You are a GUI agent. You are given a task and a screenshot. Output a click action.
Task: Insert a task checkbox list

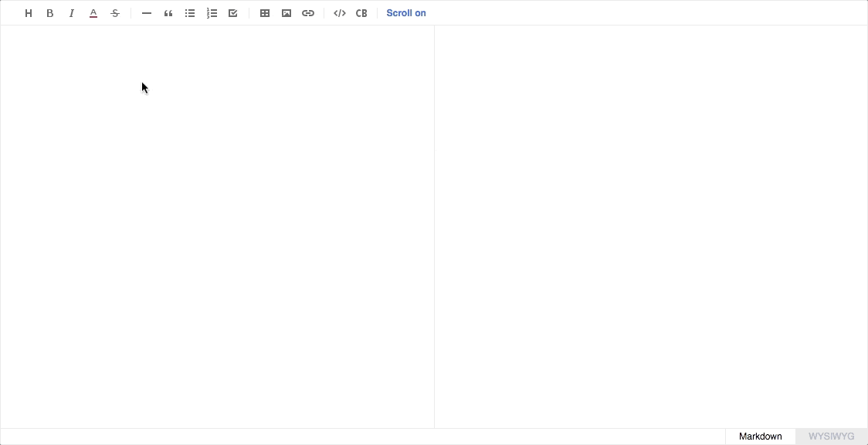[233, 13]
